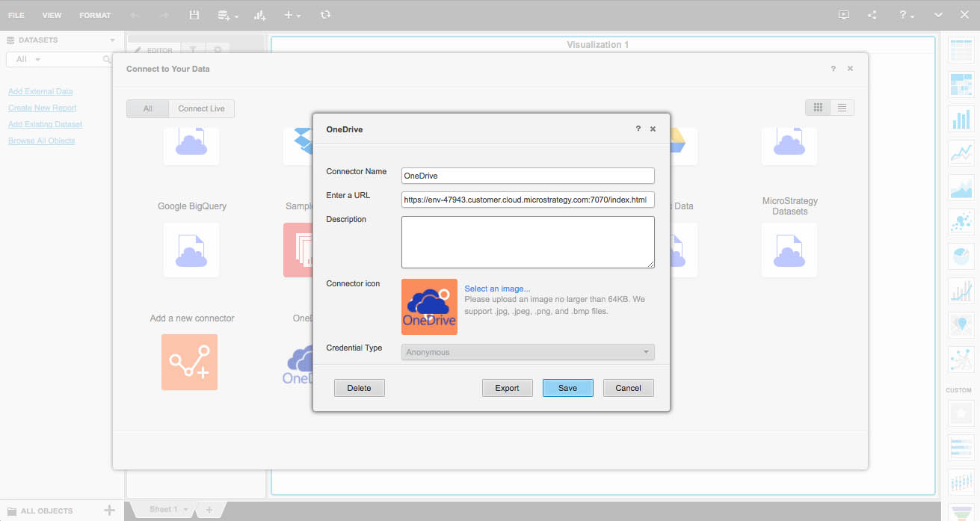Select the Area Chart visualization icon

click(x=960, y=188)
